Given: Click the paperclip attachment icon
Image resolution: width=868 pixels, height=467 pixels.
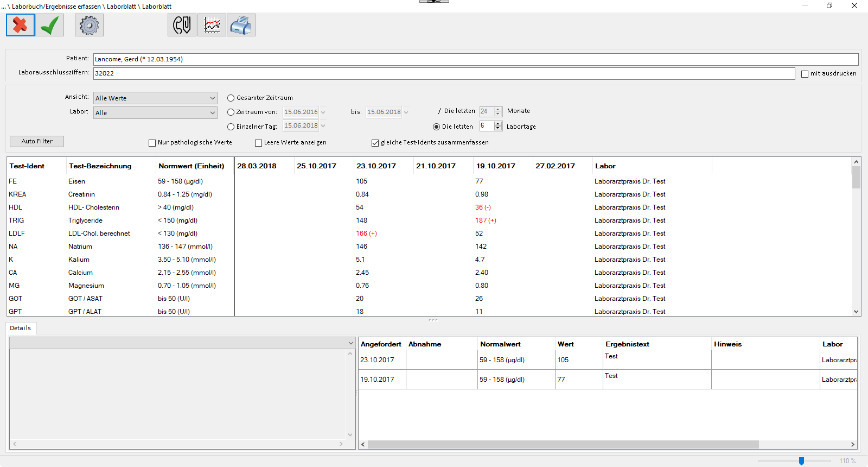Looking at the screenshot, I should 182,25.
